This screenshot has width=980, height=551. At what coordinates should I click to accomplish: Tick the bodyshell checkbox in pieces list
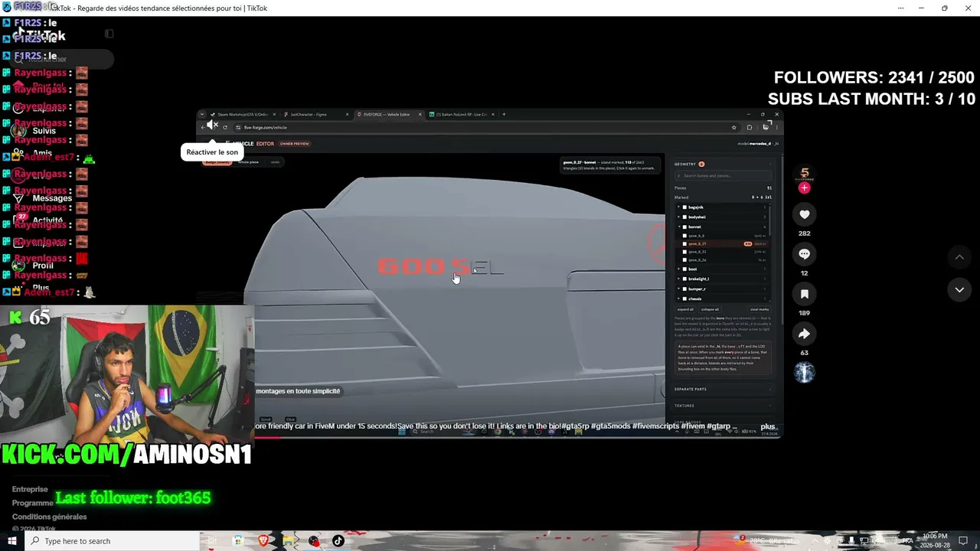point(684,217)
